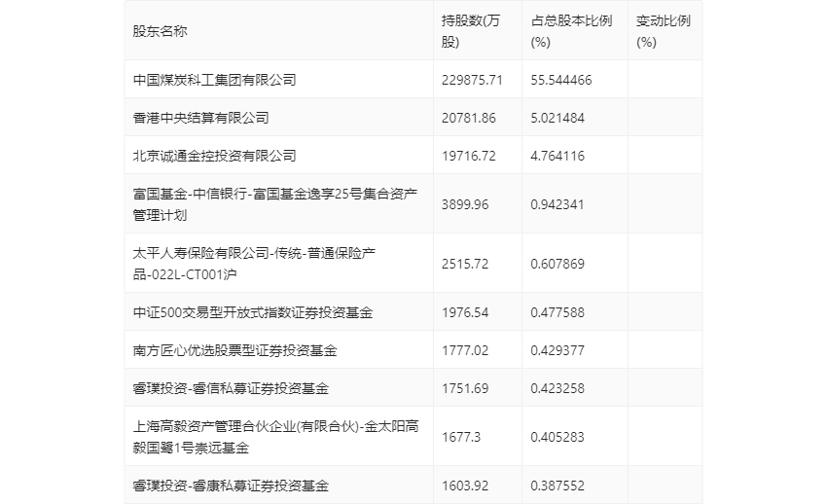
Task: Click the 占总股本比例(%) column header
Action: tap(571, 31)
